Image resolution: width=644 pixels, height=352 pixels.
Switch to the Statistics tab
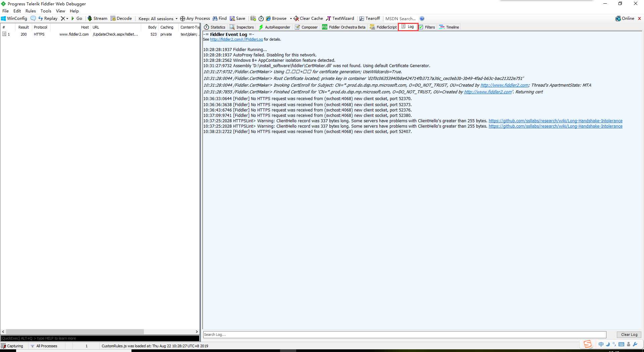215,27
